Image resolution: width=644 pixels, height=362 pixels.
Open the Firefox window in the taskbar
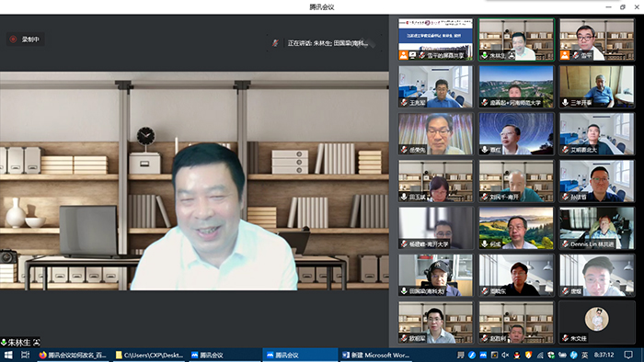click(x=73, y=355)
